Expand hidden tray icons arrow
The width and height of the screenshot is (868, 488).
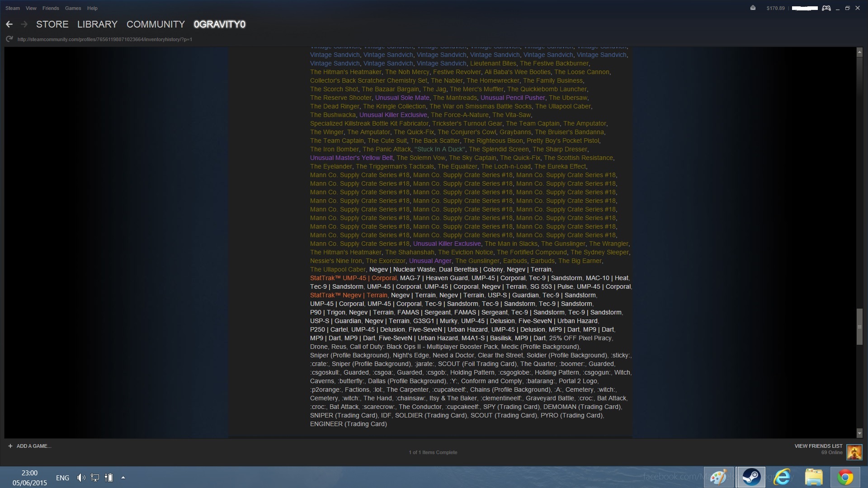123,478
